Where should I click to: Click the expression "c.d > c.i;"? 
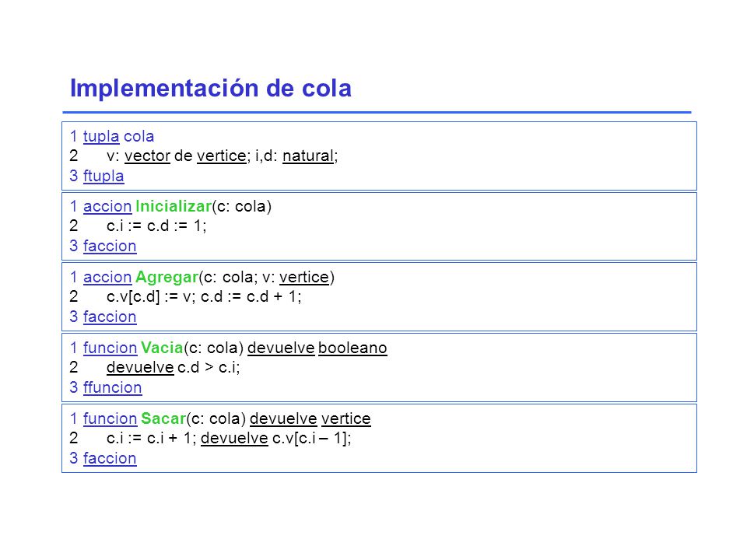pos(209,367)
